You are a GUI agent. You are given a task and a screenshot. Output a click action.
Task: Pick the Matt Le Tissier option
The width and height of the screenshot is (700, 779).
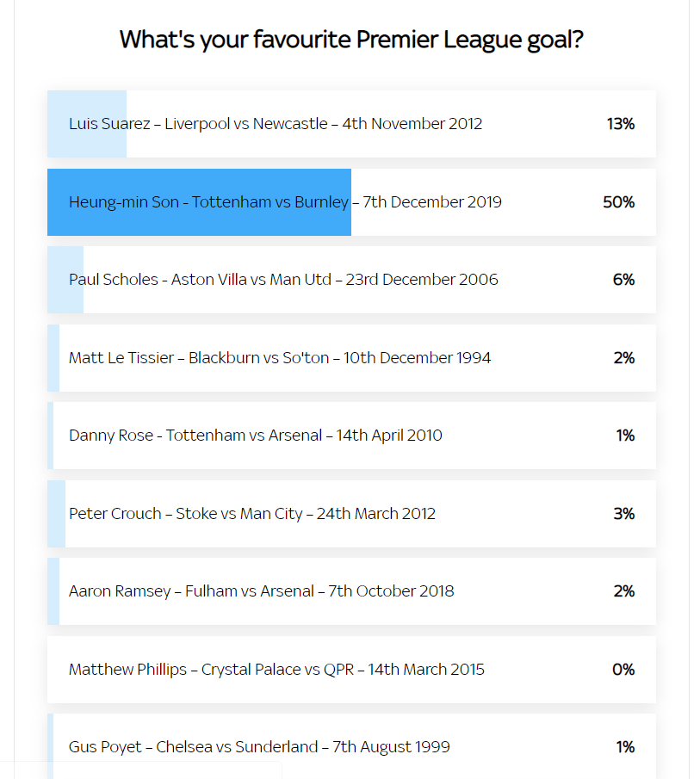click(351, 358)
